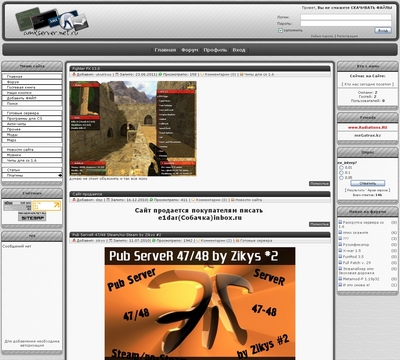Click the black arrow next to Плагины
The image size is (400, 360).
(x=60, y=175)
